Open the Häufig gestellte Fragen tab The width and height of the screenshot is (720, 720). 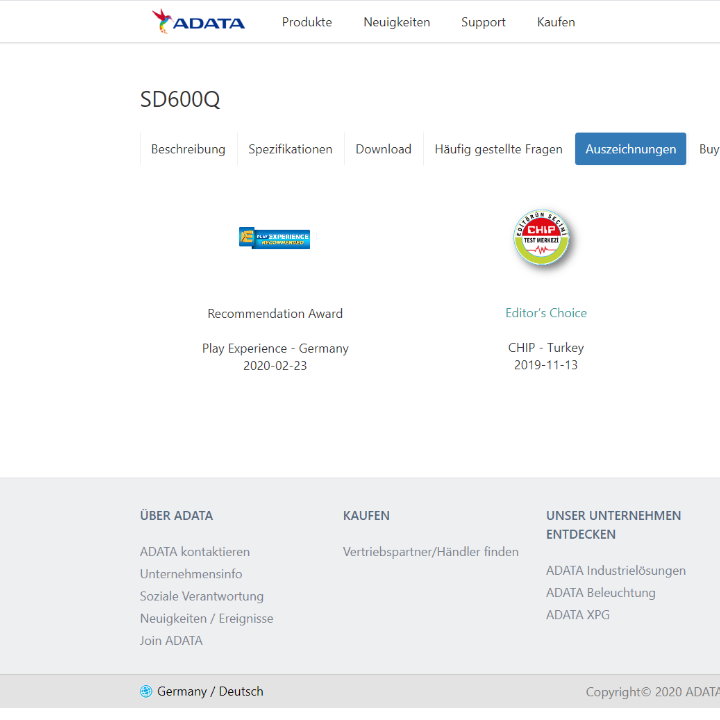point(498,149)
